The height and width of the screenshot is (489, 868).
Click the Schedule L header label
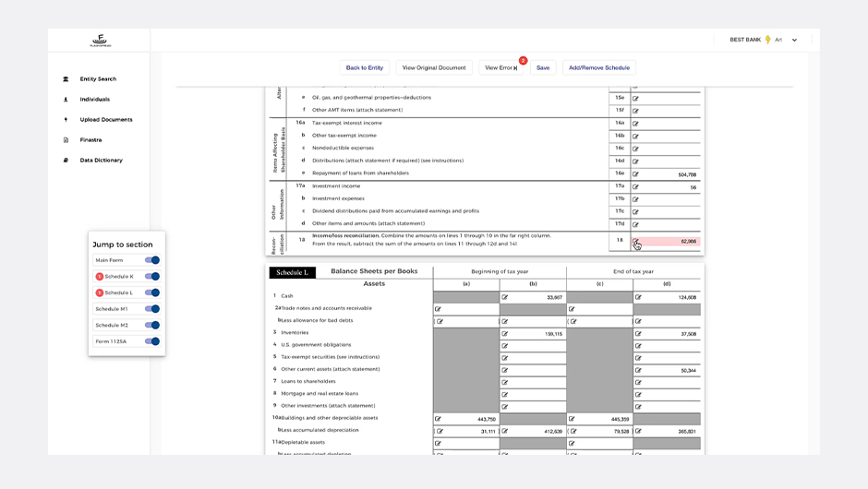293,272
